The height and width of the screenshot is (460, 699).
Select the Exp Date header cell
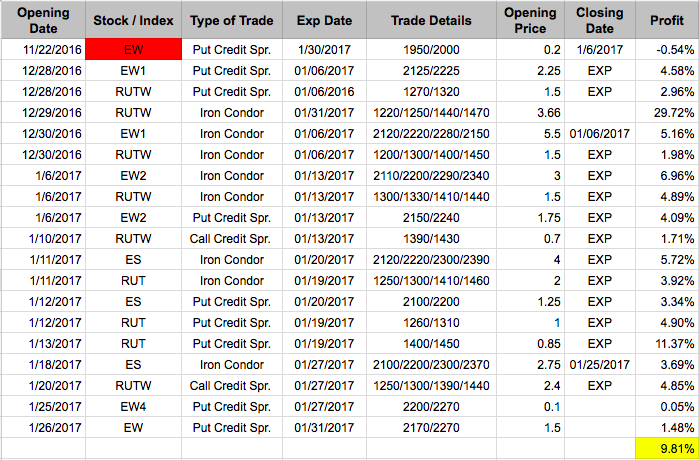pos(325,20)
